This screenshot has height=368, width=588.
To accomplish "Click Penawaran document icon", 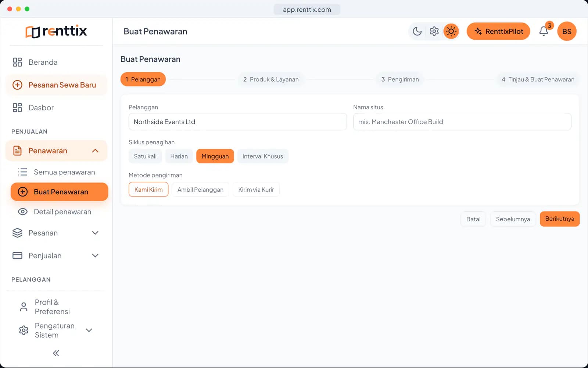I will 17,151.
